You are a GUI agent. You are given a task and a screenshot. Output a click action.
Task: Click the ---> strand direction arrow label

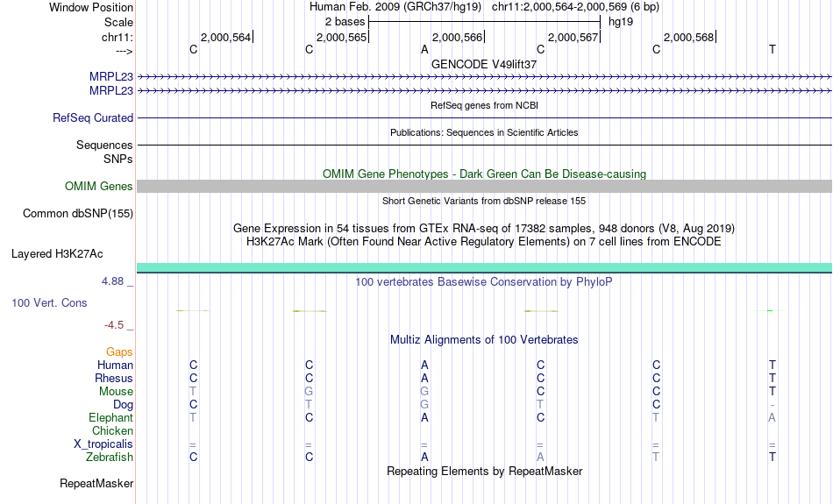[125, 51]
